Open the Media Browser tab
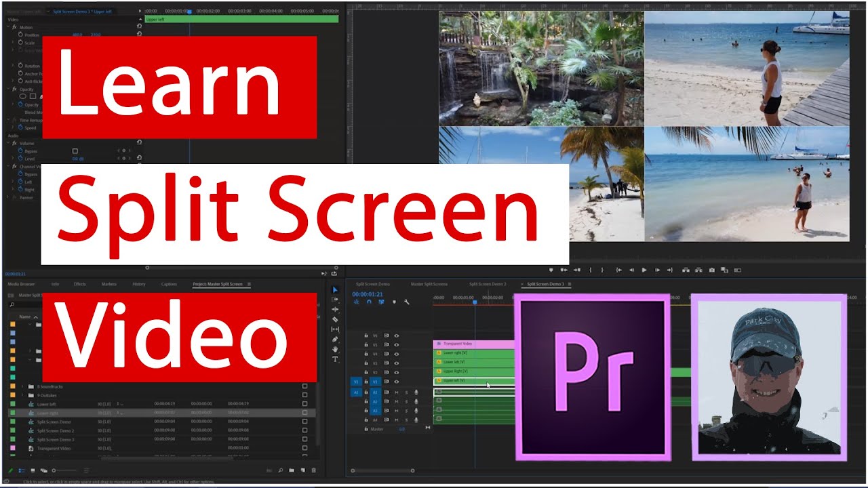This screenshot has width=868, height=488. pyautogui.click(x=21, y=284)
